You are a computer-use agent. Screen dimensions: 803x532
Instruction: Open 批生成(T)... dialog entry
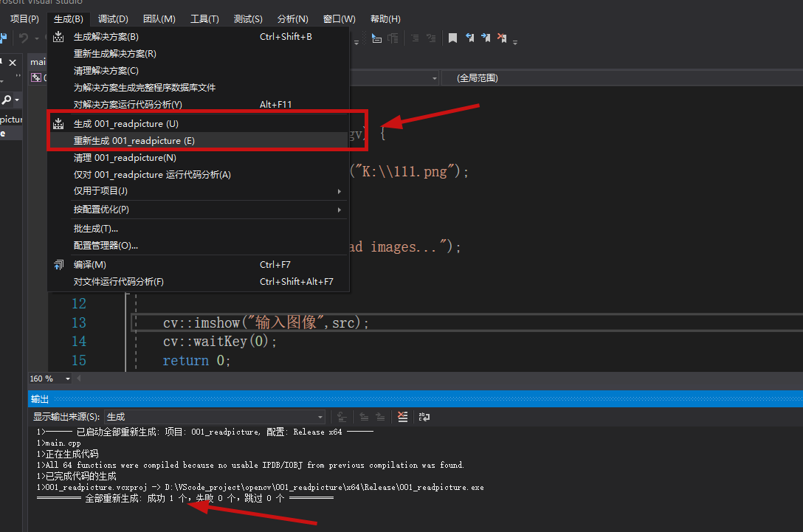pyautogui.click(x=199, y=229)
